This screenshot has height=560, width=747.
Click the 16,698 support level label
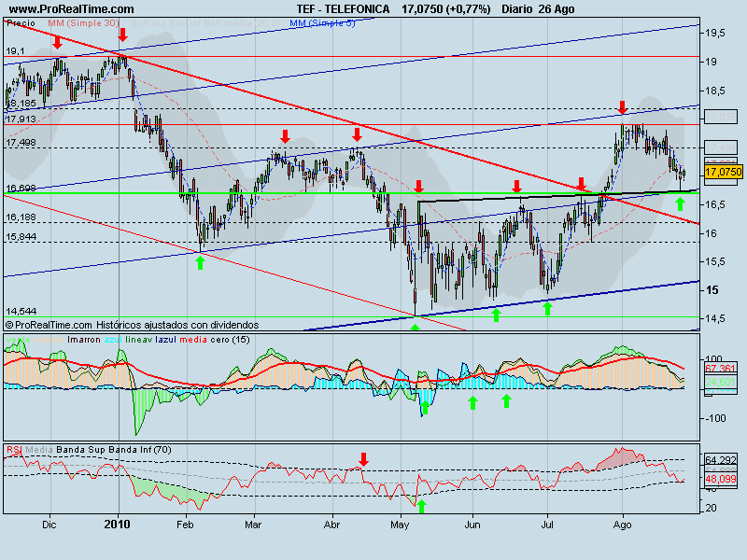click(x=21, y=189)
